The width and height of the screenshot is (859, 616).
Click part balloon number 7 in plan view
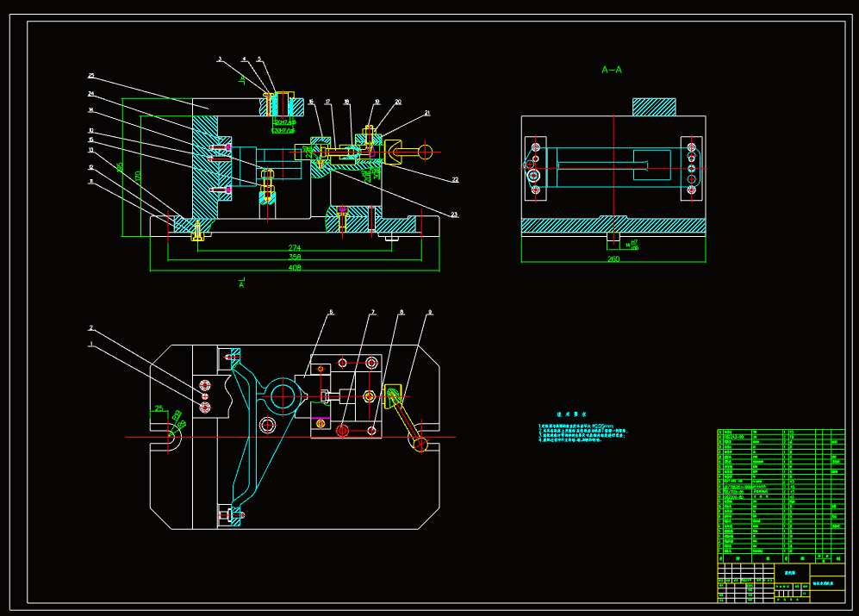click(x=373, y=313)
